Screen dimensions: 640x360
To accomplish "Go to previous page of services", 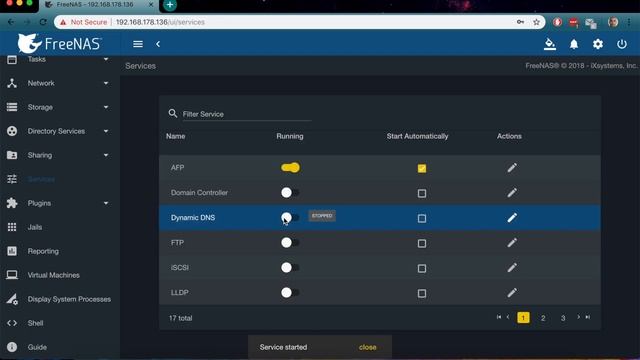I will point(508,317).
